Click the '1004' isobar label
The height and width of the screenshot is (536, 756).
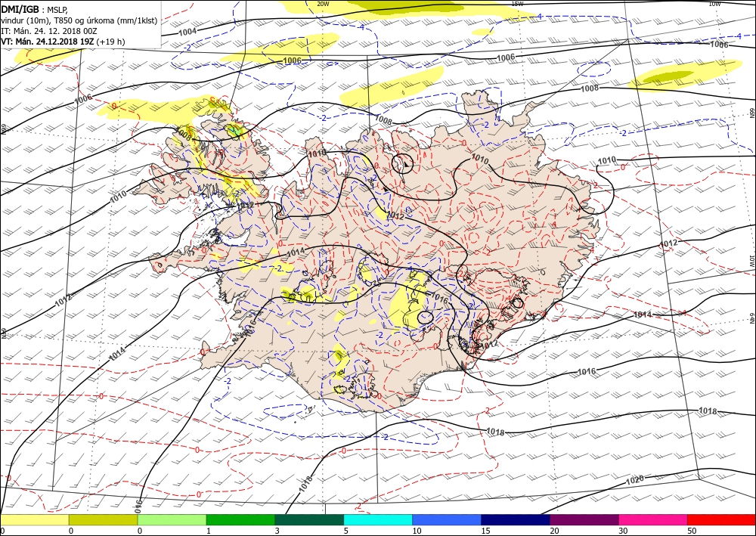point(187,33)
